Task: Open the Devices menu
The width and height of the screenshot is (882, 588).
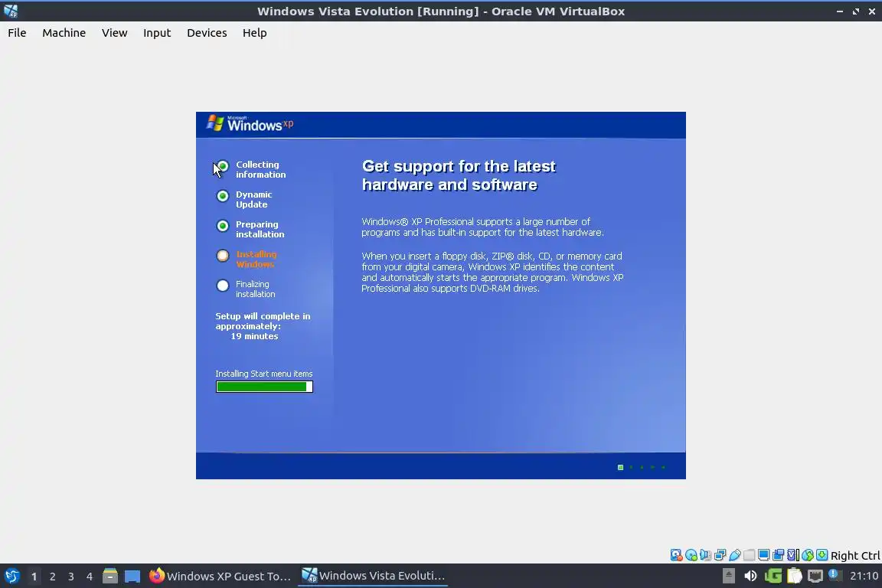Action: point(207,33)
